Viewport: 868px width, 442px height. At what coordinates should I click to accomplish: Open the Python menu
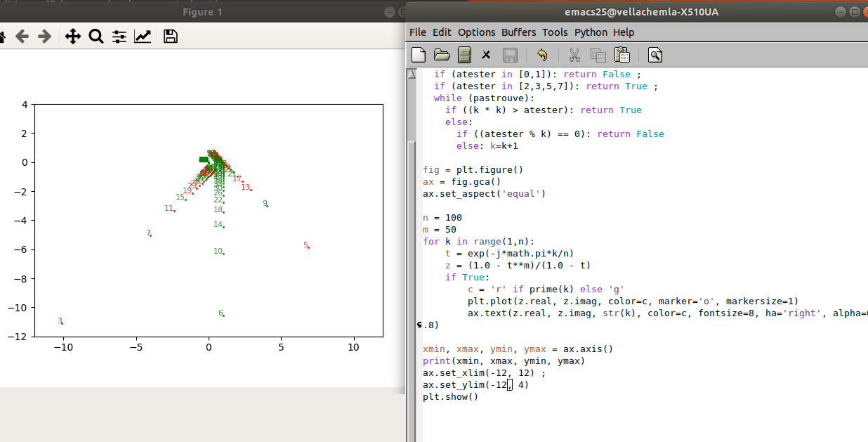coord(591,32)
